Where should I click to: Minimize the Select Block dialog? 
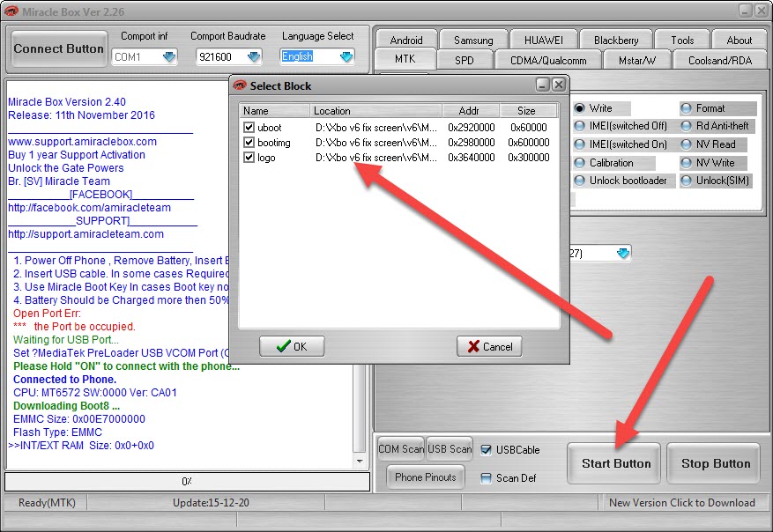(542, 85)
